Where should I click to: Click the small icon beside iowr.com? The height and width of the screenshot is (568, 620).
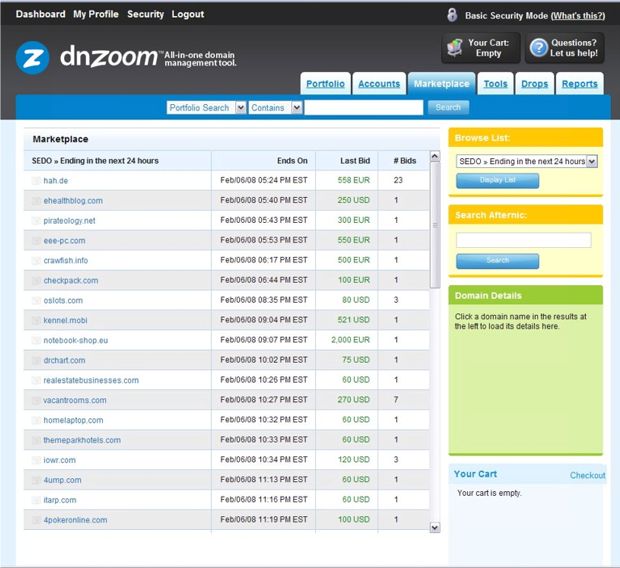click(36, 460)
